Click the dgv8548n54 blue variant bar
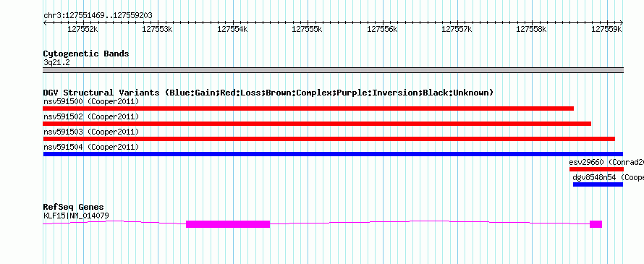This screenshot has width=644, height=264. coord(598,184)
